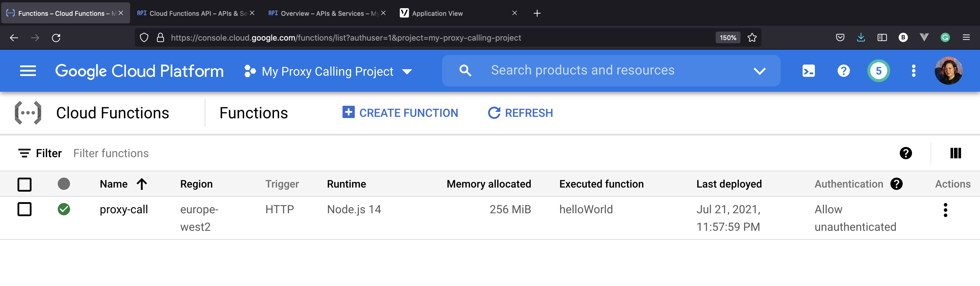Click the search magnifier icon
This screenshot has height=286, width=980.
pyautogui.click(x=465, y=70)
